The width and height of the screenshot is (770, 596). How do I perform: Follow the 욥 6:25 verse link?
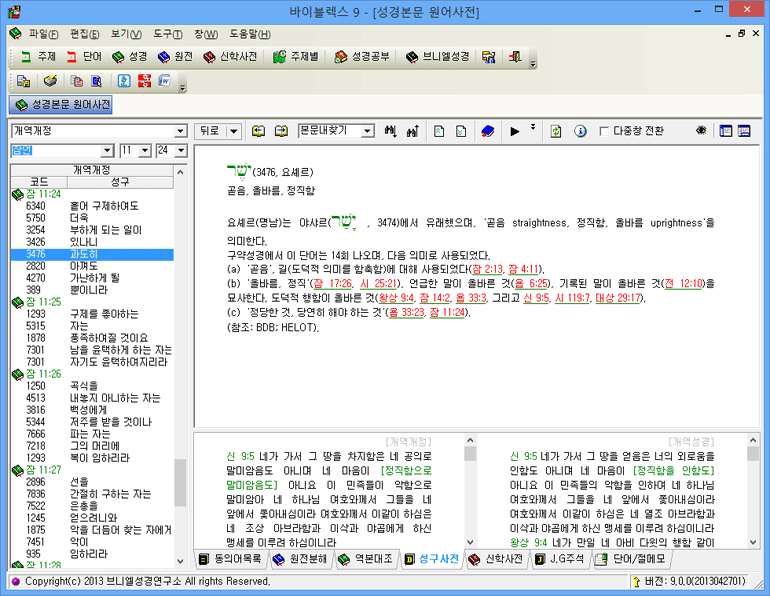point(530,283)
